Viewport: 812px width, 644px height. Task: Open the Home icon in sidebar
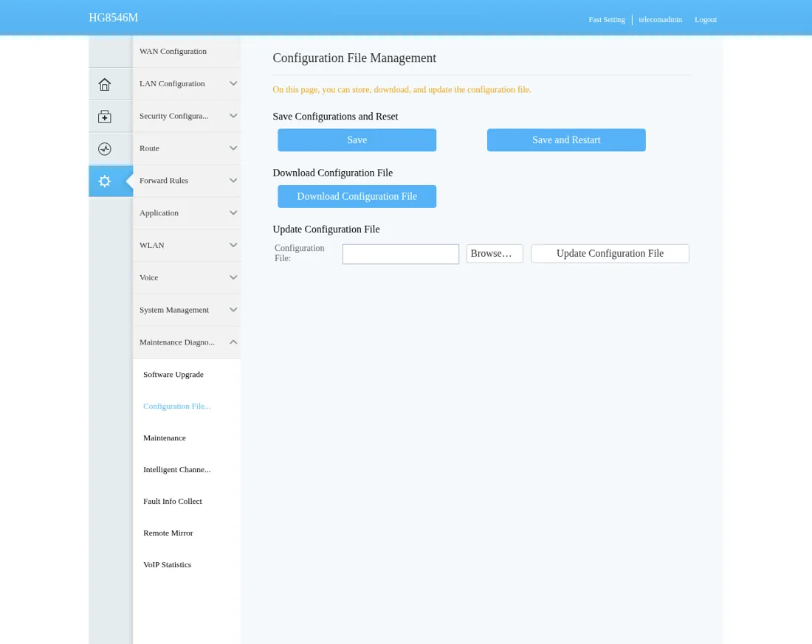pyautogui.click(x=105, y=84)
